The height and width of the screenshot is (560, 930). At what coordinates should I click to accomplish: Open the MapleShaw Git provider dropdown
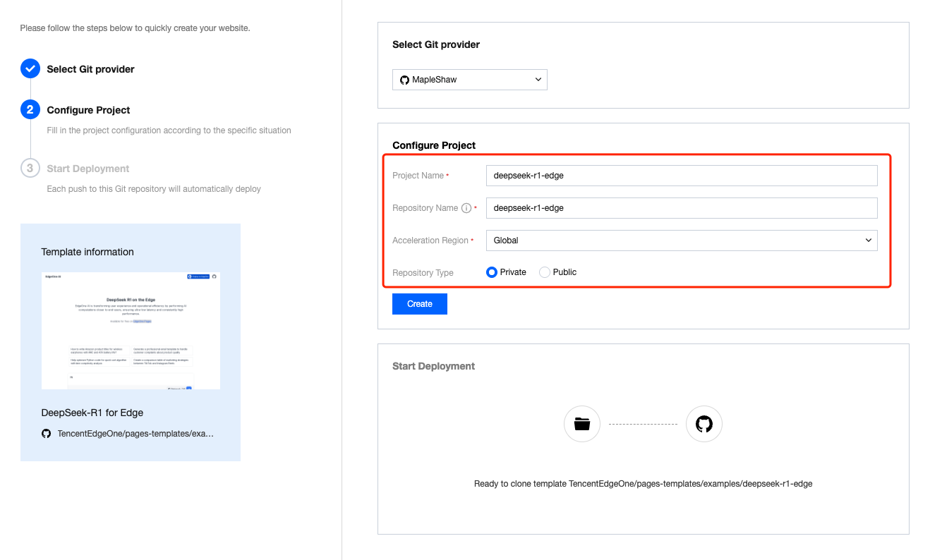pyautogui.click(x=470, y=80)
